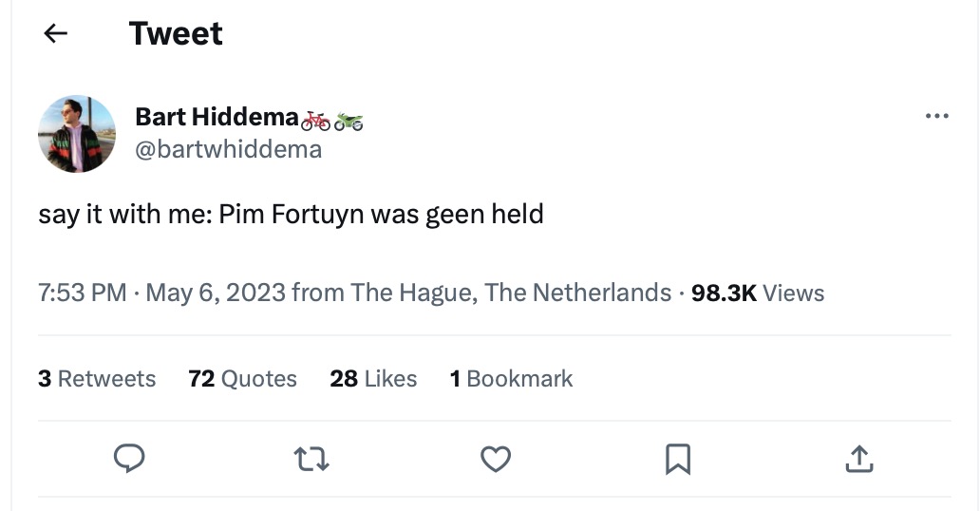Open the @bartwhiddema handle link
This screenshot has height=511, width=980.
pos(228,149)
